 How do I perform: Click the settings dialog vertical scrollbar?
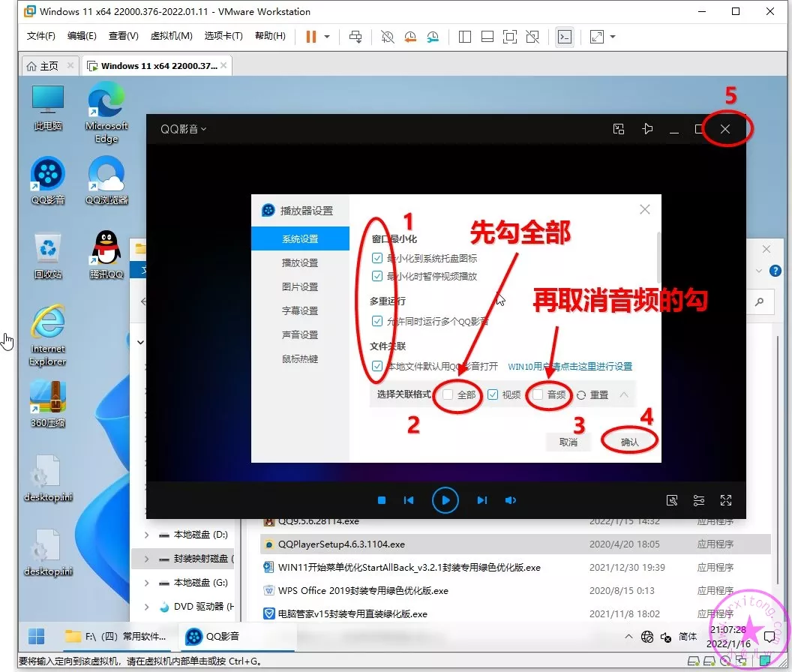(658, 255)
